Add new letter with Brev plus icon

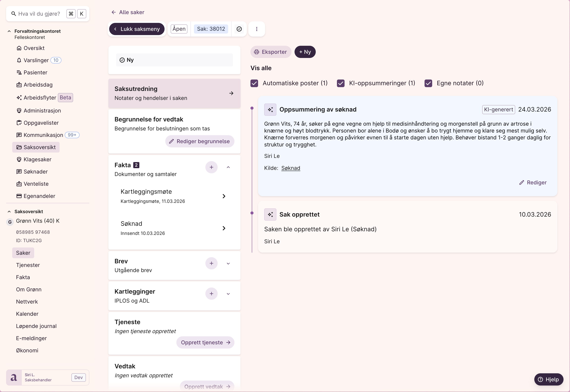[x=211, y=263]
